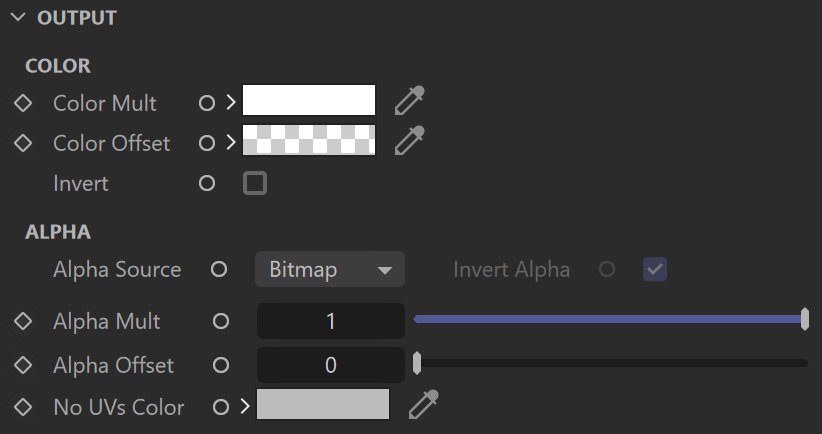Use the Color Offset eyedropper tool
The image size is (822, 434).
point(409,140)
